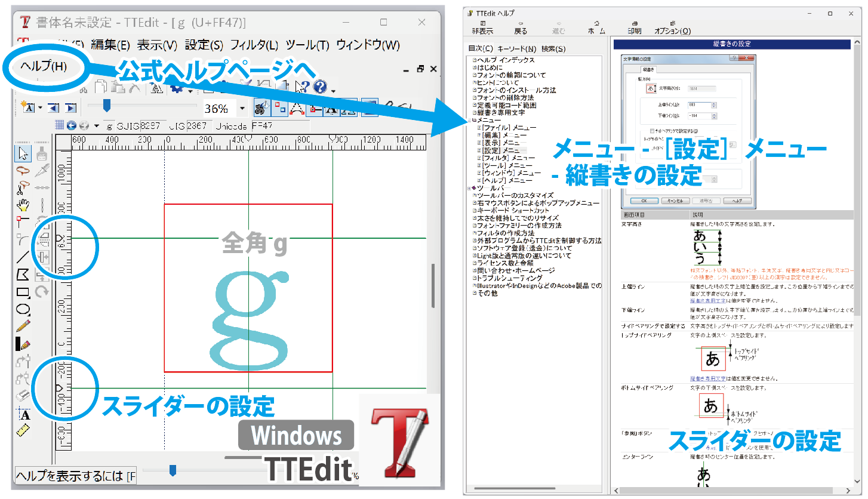Select the yellow ruler measure tool
Image resolution: width=868 pixels, height=499 pixels.
coord(23,430)
